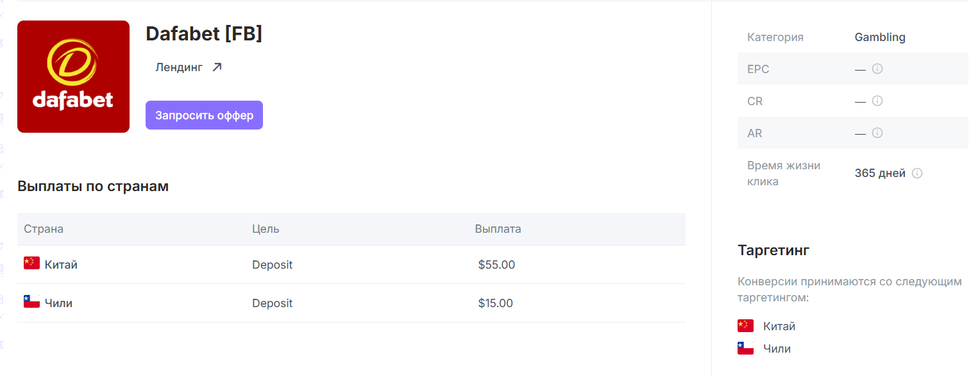Select the $15.00 payout value
The width and height of the screenshot is (980, 377).
click(x=495, y=303)
